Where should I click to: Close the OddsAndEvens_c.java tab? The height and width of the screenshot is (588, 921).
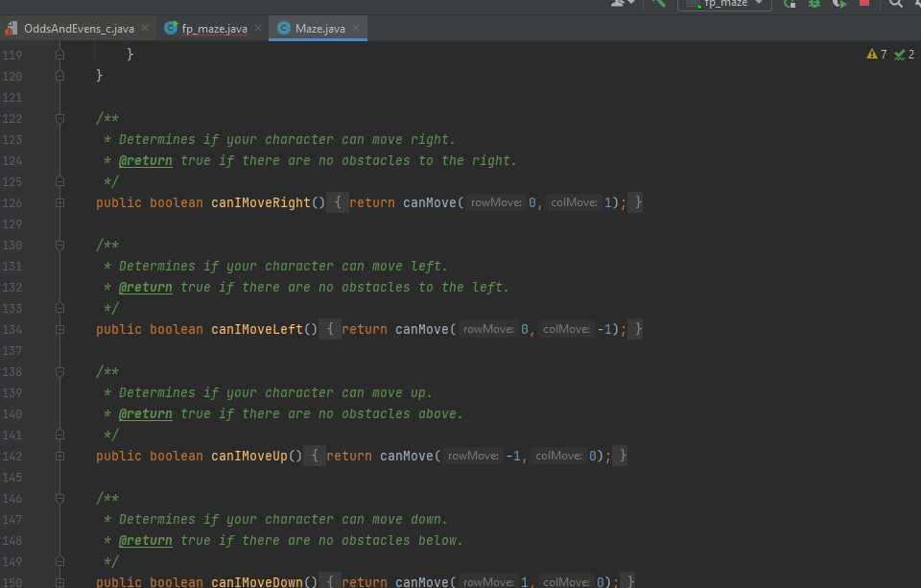click(145, 28)
